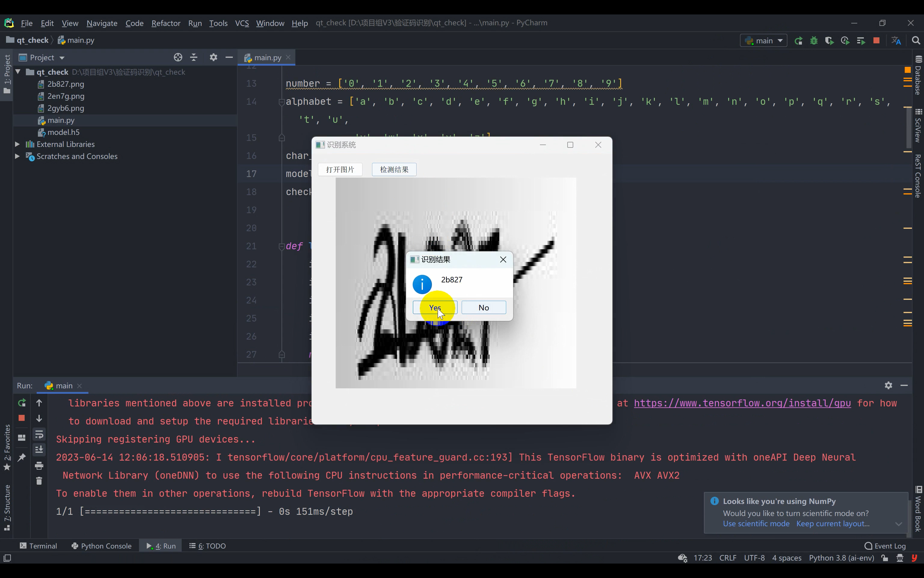Open Project panel settings gear
The height and width of the screenshot is (578, 924).
click(214, 58)
